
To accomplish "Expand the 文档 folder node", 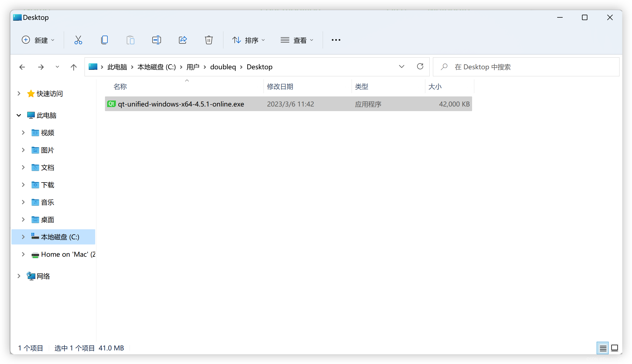I will coord(23,167).
